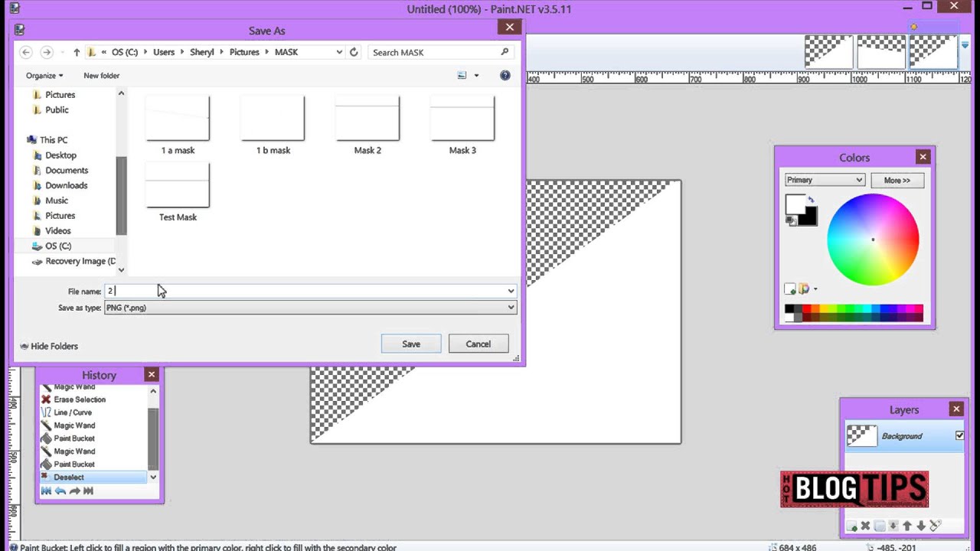
Task: Open Downloads in the folder tree
Action: (x=66, y=185)
